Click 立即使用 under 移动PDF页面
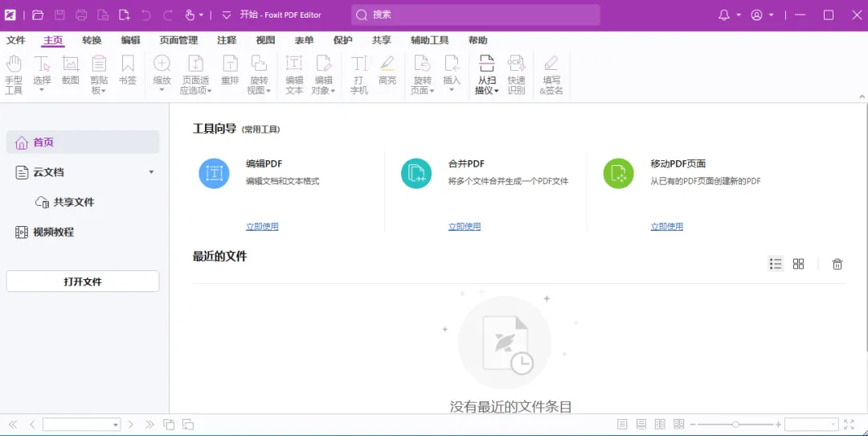This screenshot has width=868, height=436. pos(666,227)
